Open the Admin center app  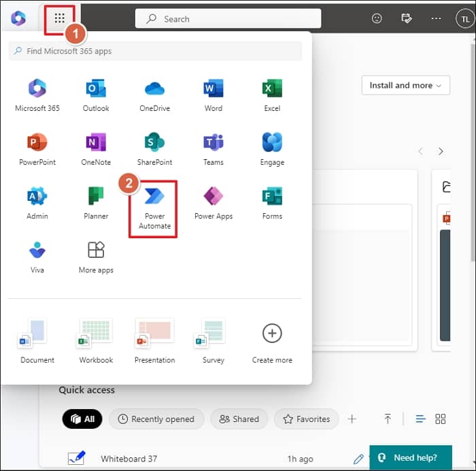pos(37,204)
